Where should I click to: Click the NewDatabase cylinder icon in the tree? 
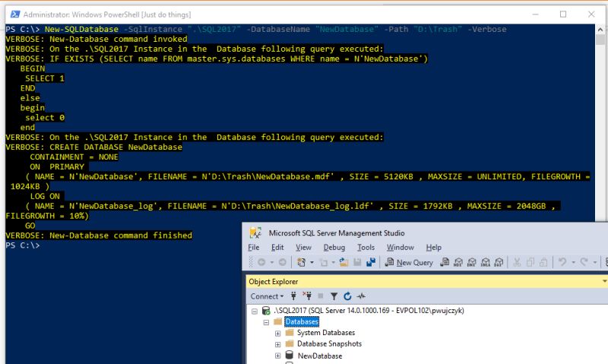pyautogui.click(x=290, y=355)
